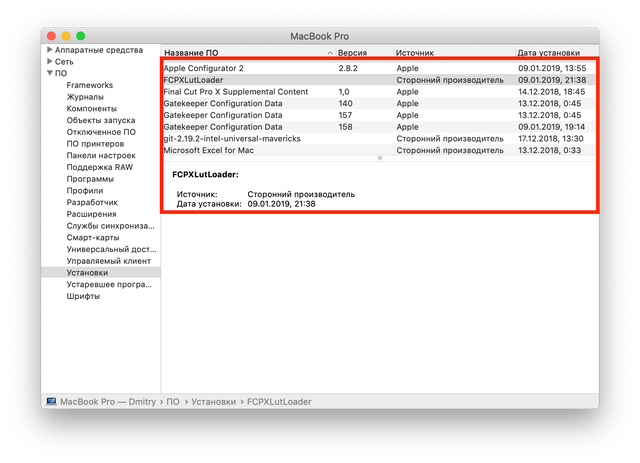The image size is (640, 463).
Task: Open Журналы in the sidebar
Action: [x=85, y=97]
